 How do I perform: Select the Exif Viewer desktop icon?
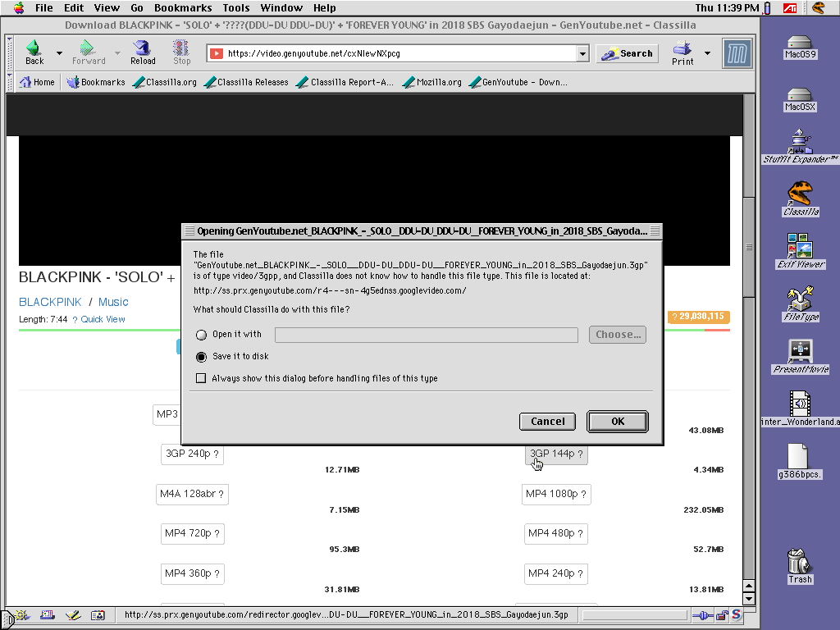801,251
